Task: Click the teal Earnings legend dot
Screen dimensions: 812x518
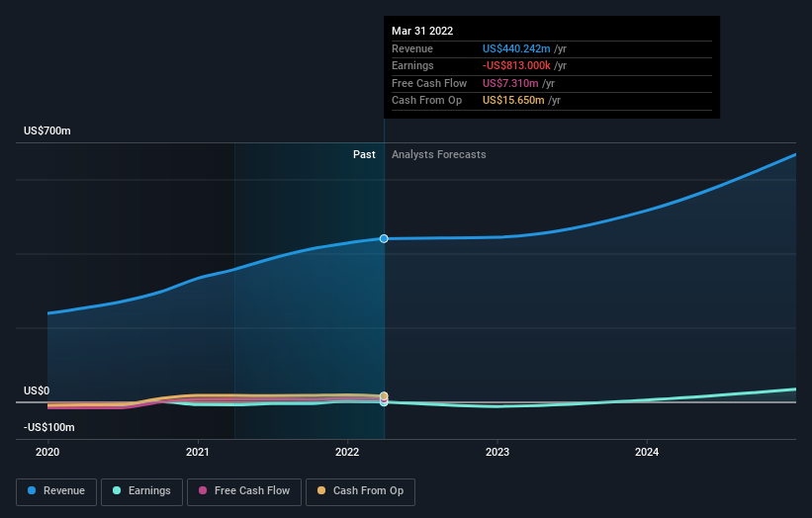Action: point(117,490)
